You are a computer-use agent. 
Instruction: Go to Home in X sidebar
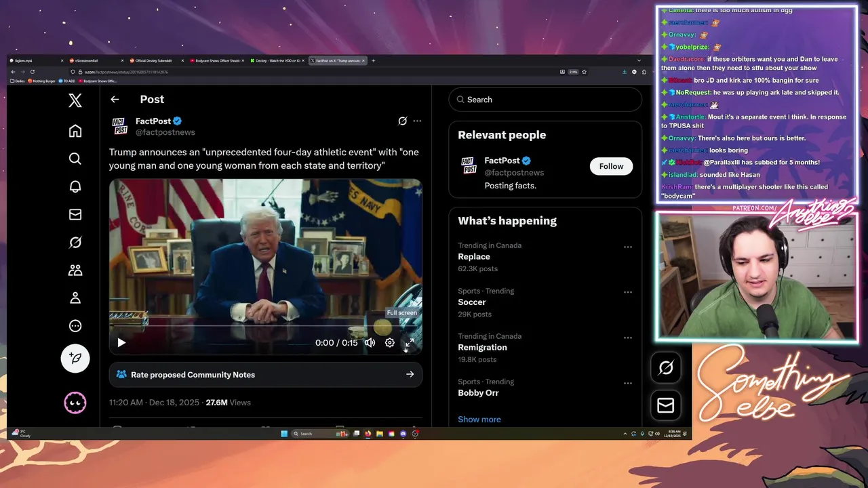coord(75,131)
